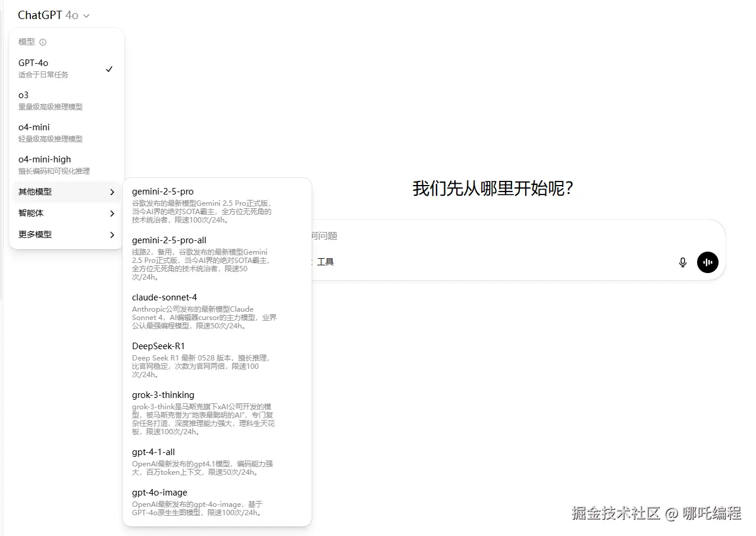Choose the o3 reasoning model
The image size is (756, 536).
click(x=67, y=101)
